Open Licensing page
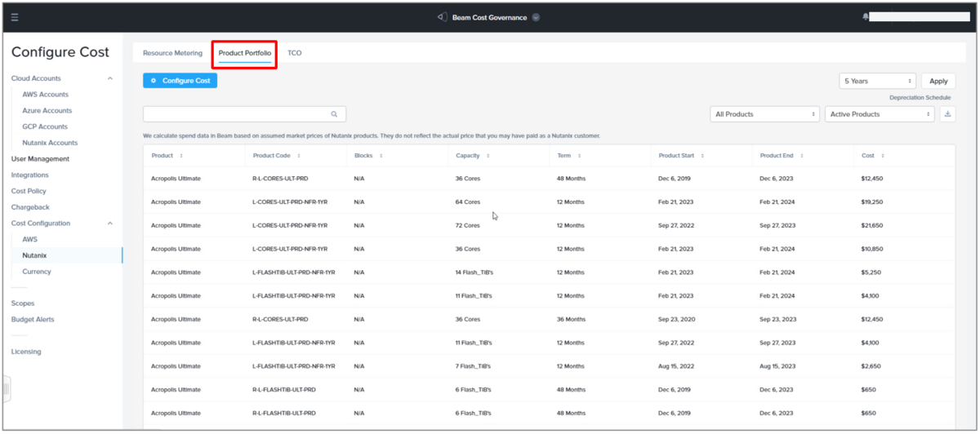980x434 pixels. tap(25, 352)
